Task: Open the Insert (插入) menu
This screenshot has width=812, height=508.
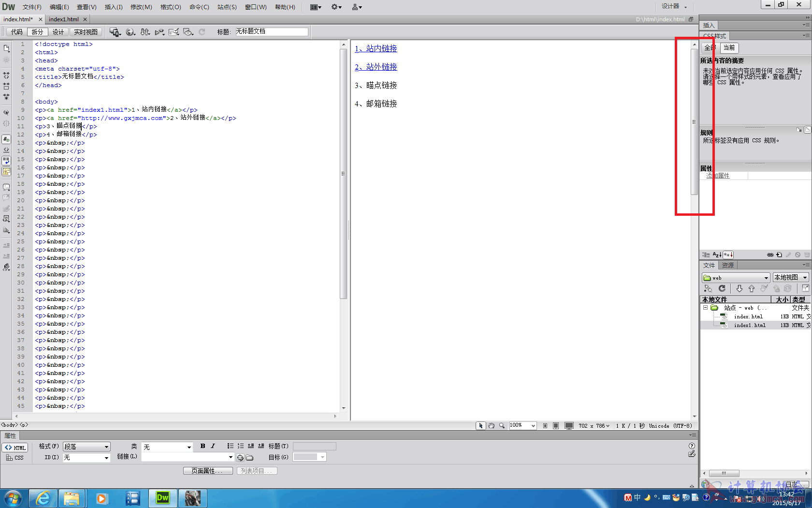Action: click(114, 7)
